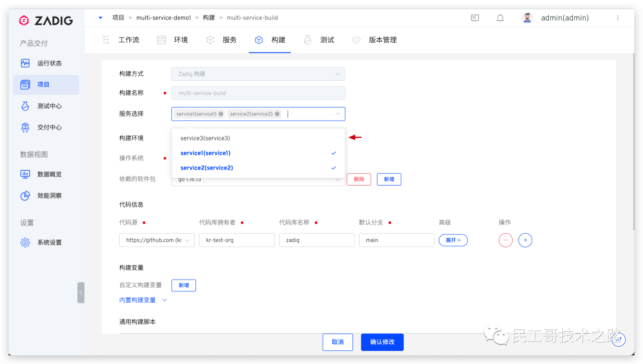The width and height of the screenshot is (643, 364).
Task: Remove service1 tag from service selection
Action: (221, 114)
